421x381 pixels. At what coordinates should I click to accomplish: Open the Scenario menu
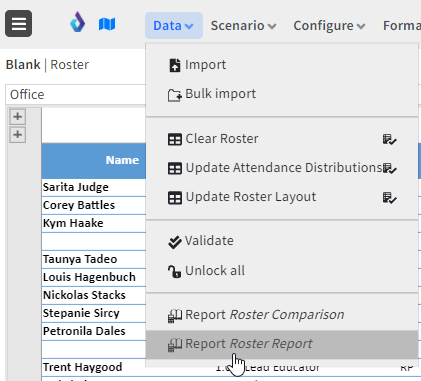[243, 26]
